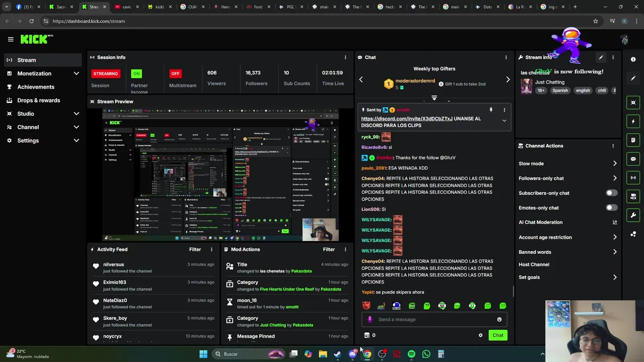This screenshot has width=644, height=362.
Task: Open the hamburger navigation menu
Action: click(11, 39)
